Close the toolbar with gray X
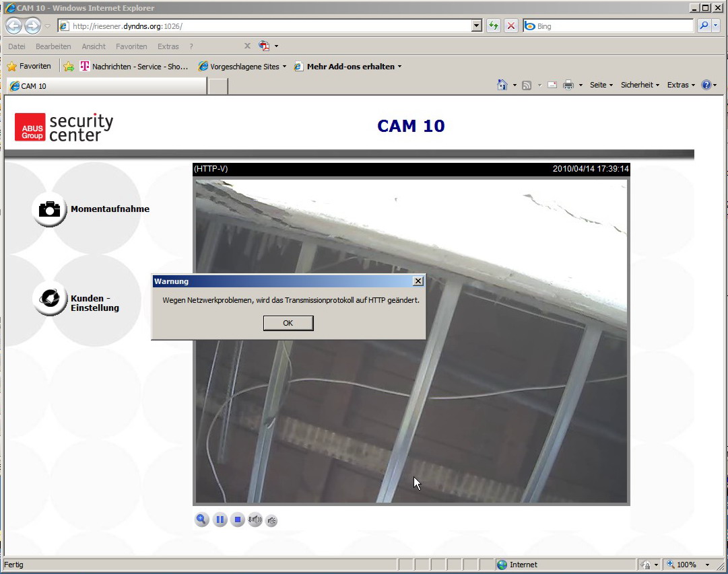Screen dimensions: 728x574 pos(247,46)
